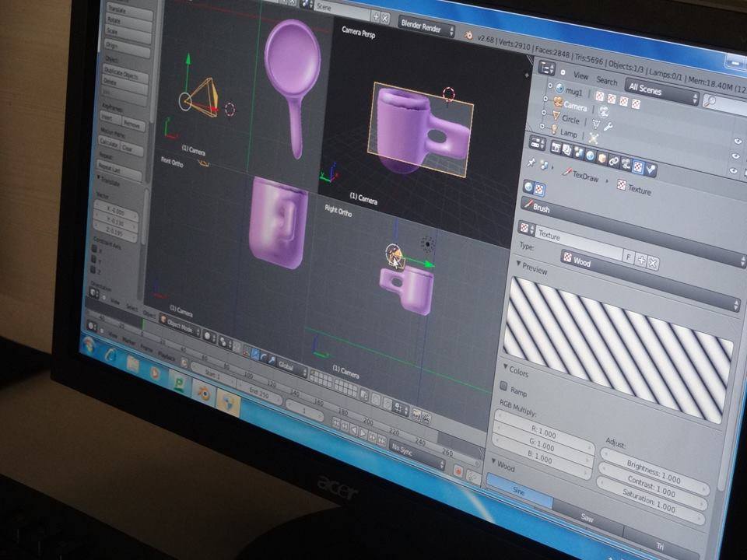The image size is (747, 560).
Task: Jump to the first frame in timeline
Action: (x=336, y=422)
